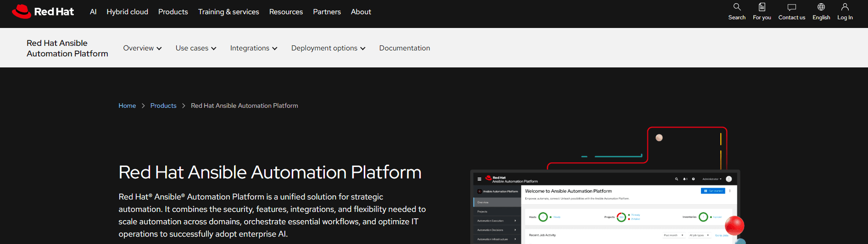Expand the Use cases dropdown
The image size is (868, 244).
point(196,48)
